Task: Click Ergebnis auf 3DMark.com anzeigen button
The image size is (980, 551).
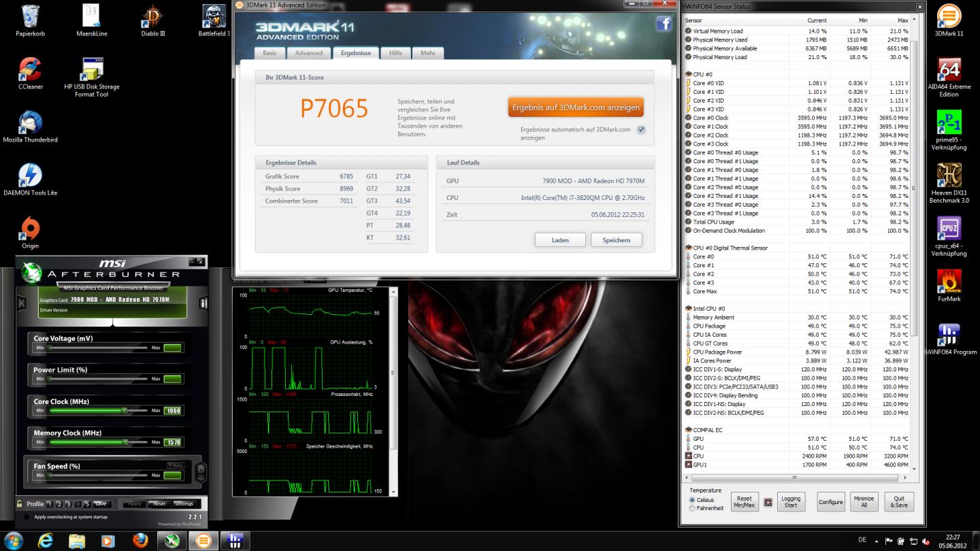Action: coord(576,107)
